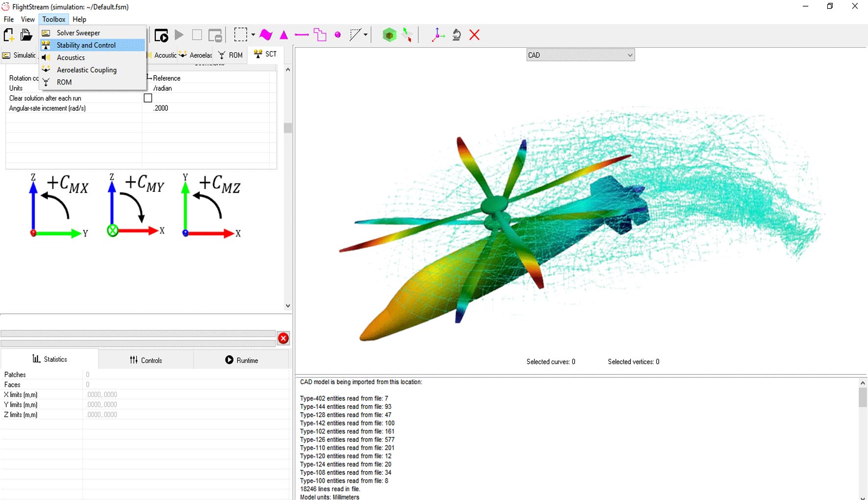
Task: Click the open folder icon
Action: (26, 35)
